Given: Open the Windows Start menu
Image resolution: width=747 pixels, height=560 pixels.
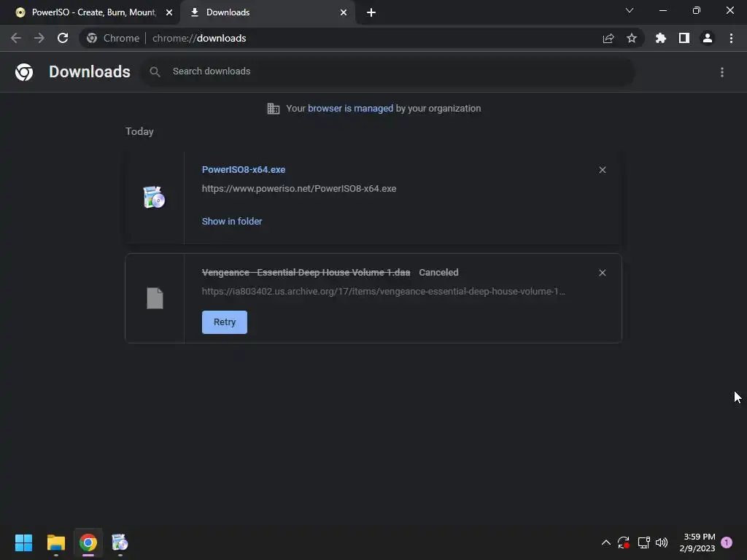Looking at the screenshot, I should click(x=23, y=542).
